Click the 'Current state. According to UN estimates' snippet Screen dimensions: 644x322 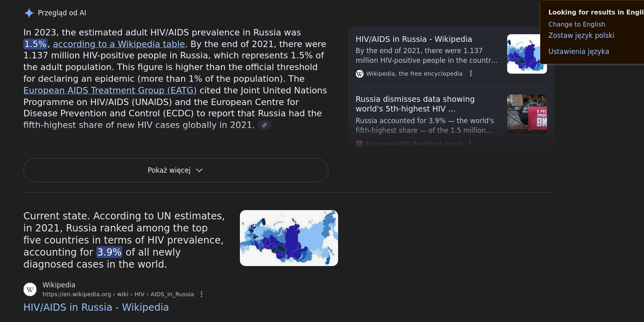click(x=124, y=240)
